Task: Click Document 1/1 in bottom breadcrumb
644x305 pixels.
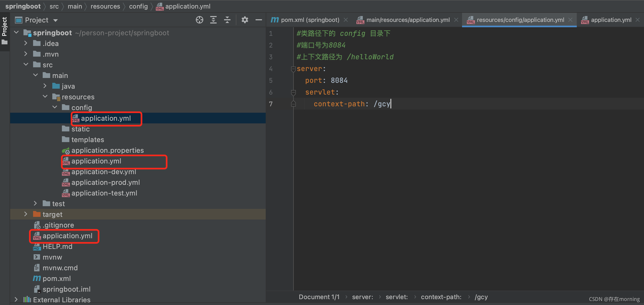Action: click(319, 297)
